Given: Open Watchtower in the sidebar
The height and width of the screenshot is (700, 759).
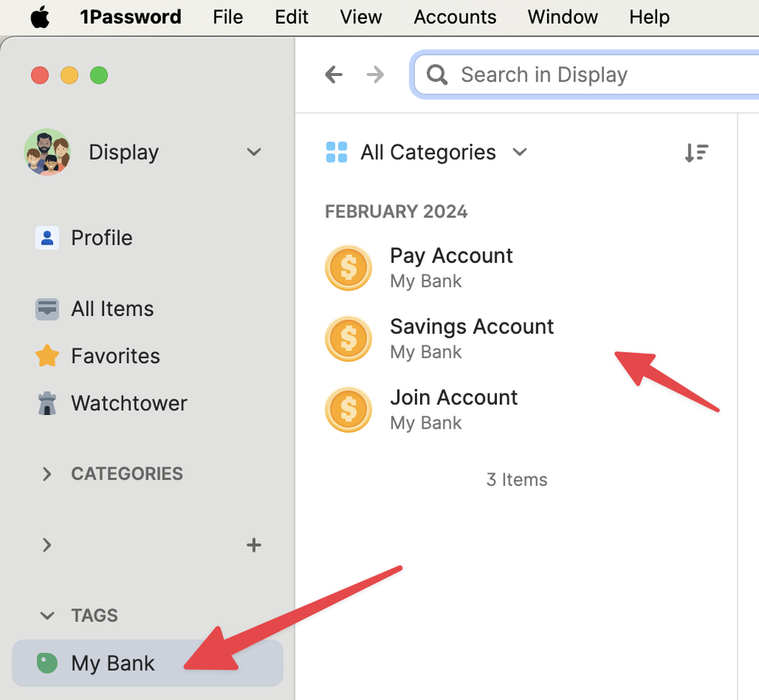Looking at the screenshot, I should pyautogui.click(x=147, y=404).
